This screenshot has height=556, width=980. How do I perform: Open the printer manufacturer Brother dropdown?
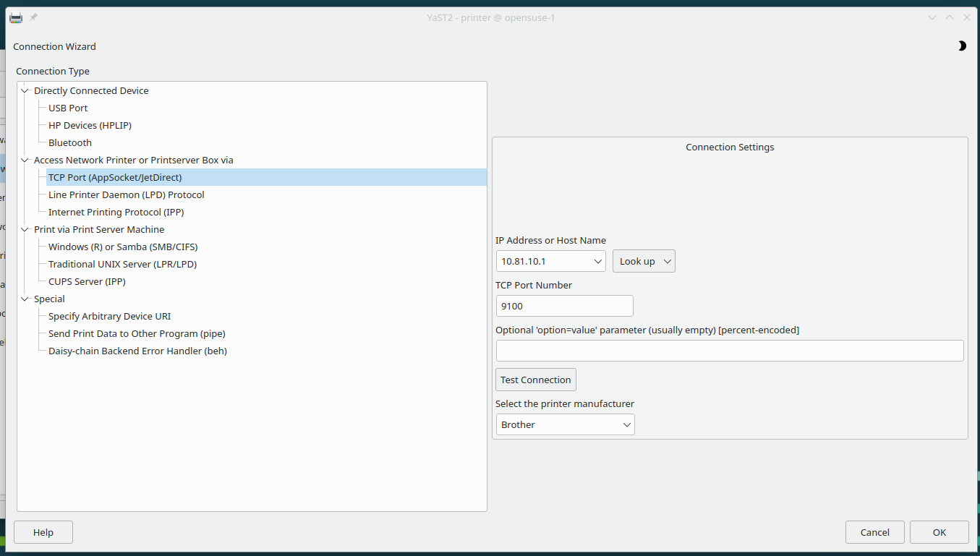click(x=565, y=424)
